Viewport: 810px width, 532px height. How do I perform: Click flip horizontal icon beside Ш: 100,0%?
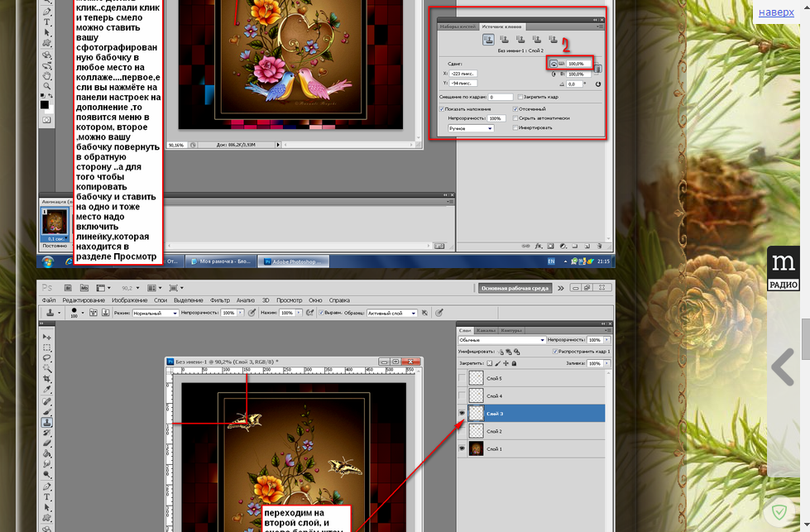pyautogui.click(x=553, y=64)
